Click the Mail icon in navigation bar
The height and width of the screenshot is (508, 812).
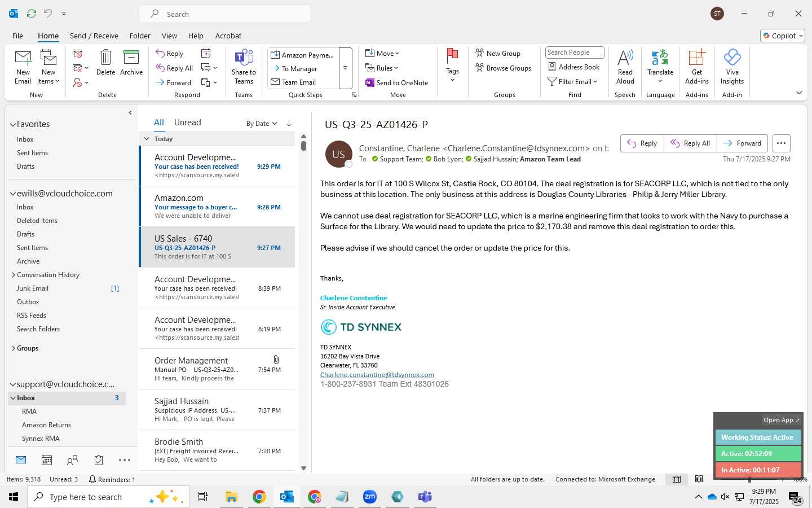coord(21,460)
